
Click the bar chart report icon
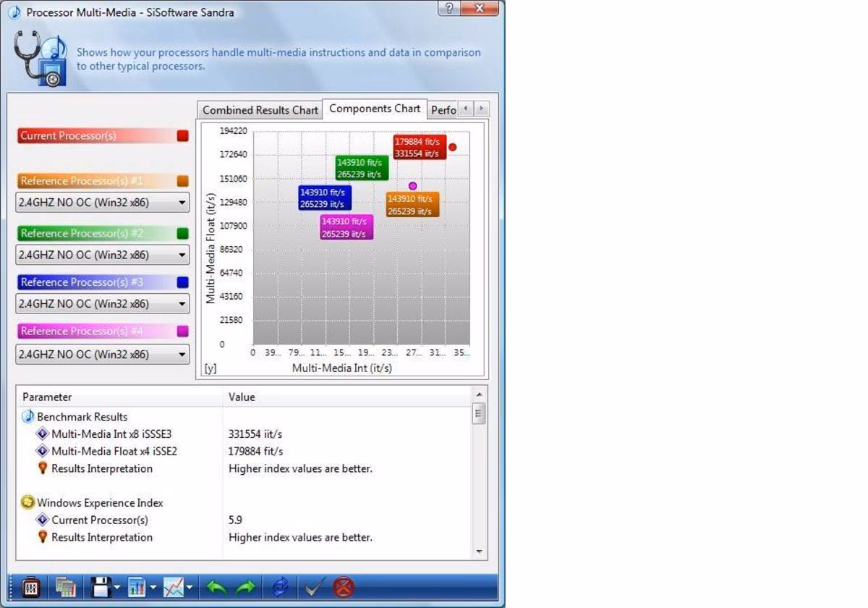coord(137,588)
